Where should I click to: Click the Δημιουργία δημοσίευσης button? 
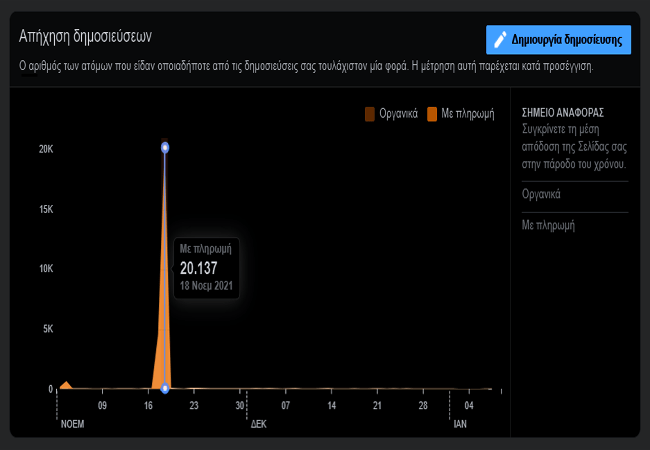point(558,40)
